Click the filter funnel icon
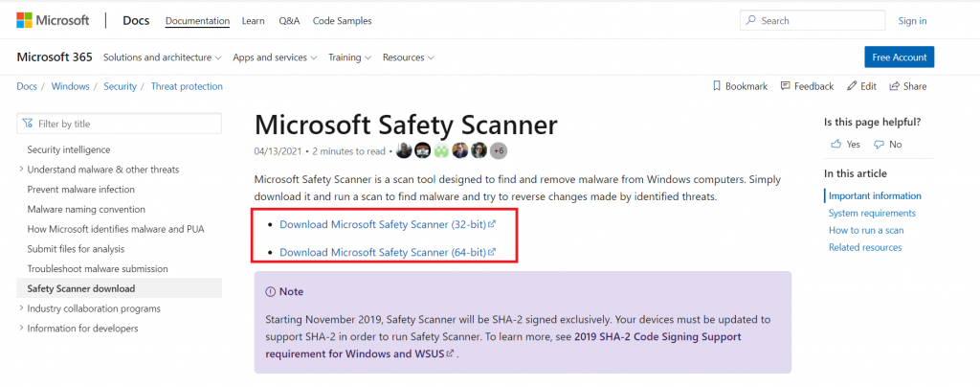 [x=28, y=124]
